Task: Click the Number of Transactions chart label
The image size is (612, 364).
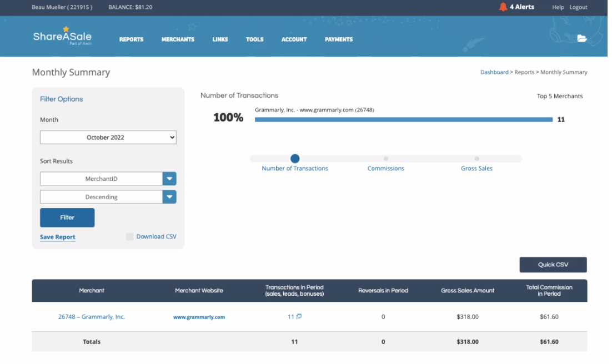Action: click(295, 168)
